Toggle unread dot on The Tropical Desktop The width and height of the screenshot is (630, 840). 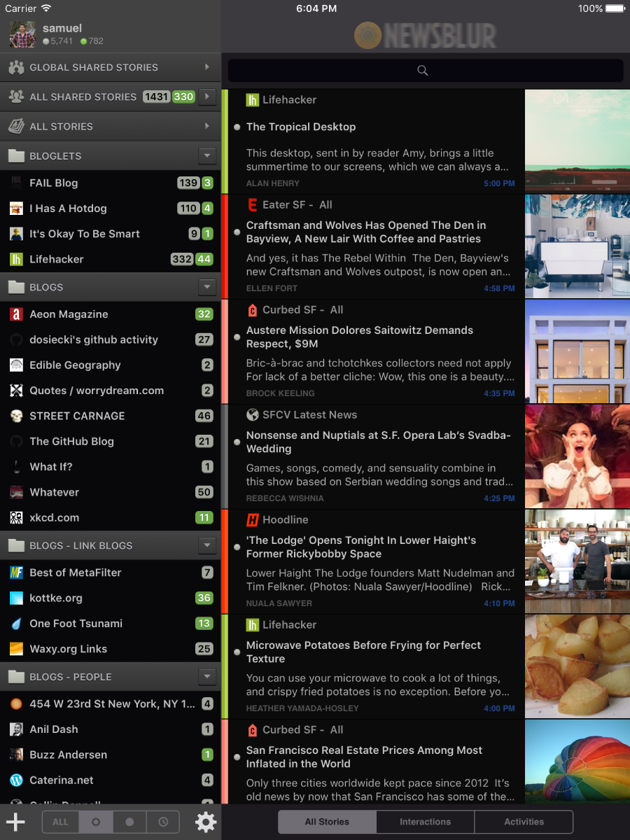(x=237, y=127)
